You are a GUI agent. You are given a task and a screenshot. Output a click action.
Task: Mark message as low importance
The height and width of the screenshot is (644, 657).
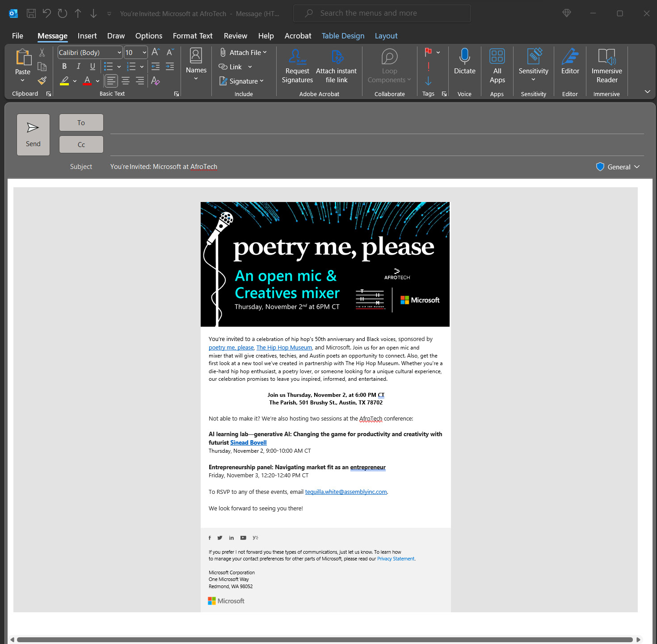428,81
